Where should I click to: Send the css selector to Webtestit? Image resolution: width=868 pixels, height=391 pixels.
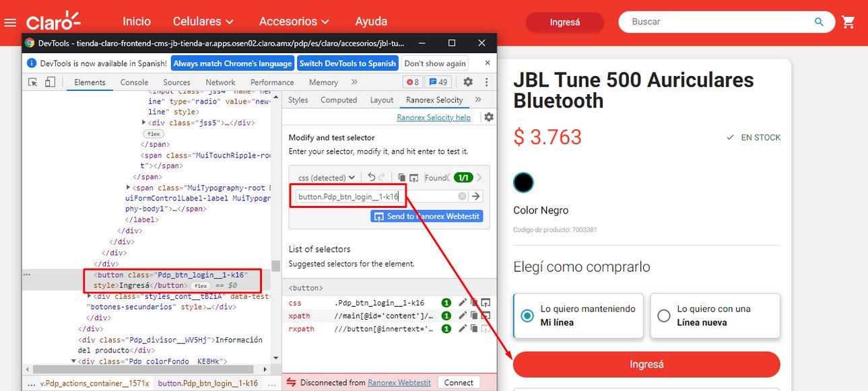click(485, 303)
